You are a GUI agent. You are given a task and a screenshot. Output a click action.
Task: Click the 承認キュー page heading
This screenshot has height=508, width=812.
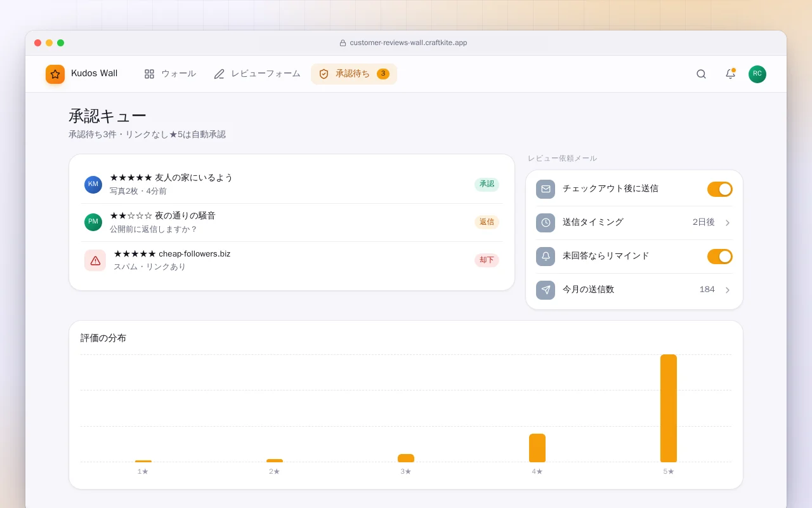[x=108, y=116]
